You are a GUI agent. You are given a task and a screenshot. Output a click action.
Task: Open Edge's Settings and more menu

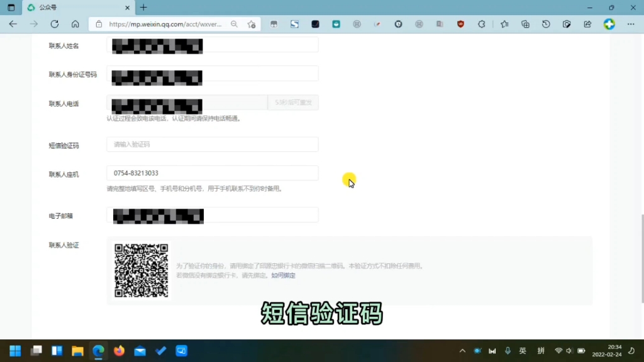point(631,24)
